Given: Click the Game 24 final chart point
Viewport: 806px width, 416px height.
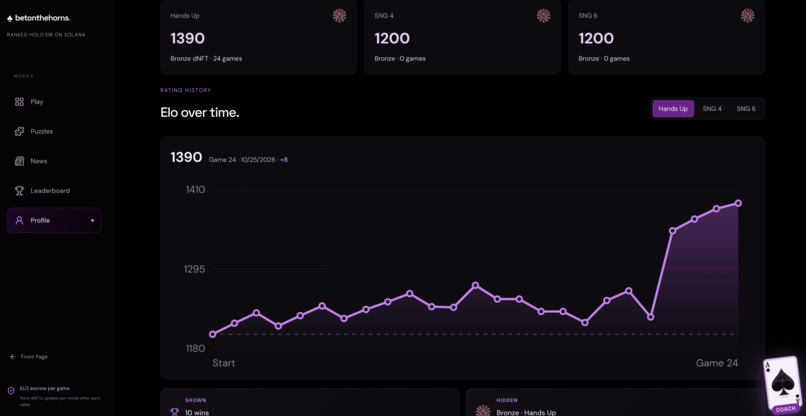Looking at the screenshot, I should point(738,203).
